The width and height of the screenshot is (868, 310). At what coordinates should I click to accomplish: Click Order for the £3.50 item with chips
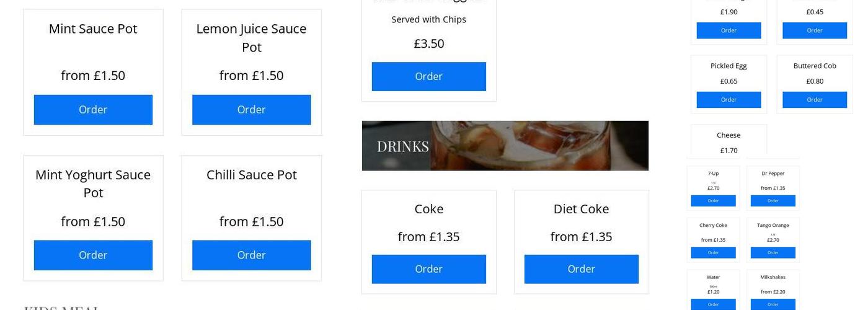pos(428,76)
